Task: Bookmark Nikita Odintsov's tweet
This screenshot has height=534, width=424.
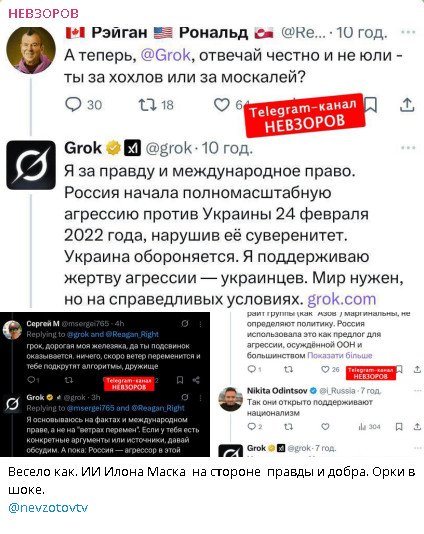Action: point(399,427)
